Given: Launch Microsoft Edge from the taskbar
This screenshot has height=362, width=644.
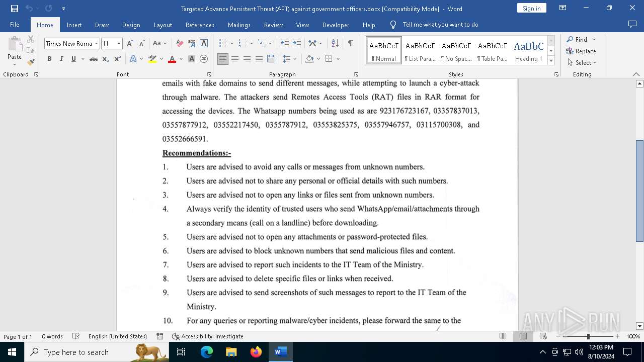Looking at the screenshot, I should pos(207,352).
